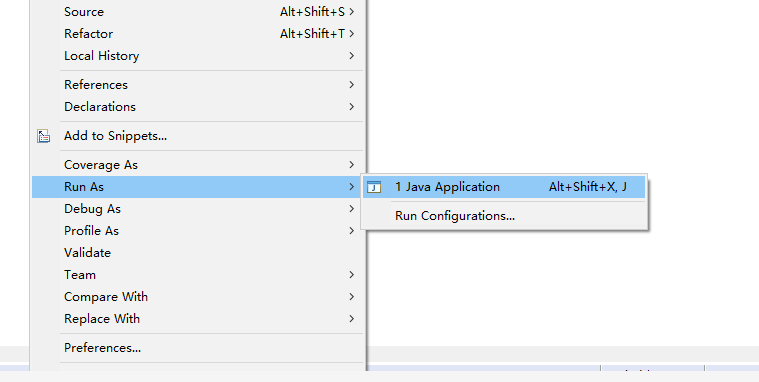Run as 1 Java Application

pos(504,187)
